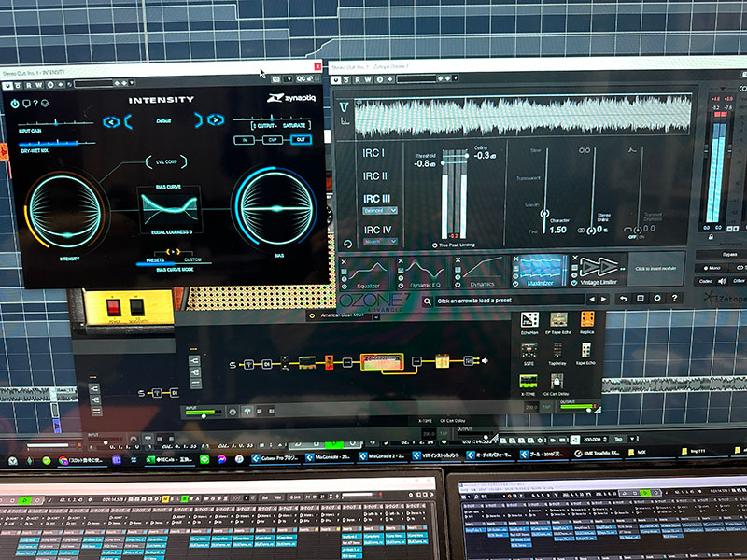Open the IRC IV Modern style dropdown
This screenshot has width=747, height=560.
tap(380, 242)
